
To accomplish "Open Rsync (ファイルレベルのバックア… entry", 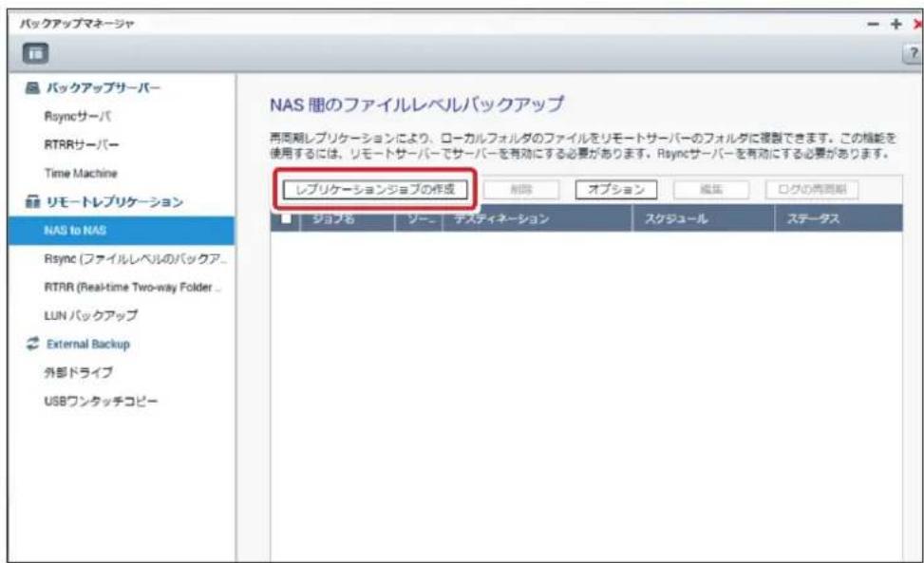I will tap(135, 258).
